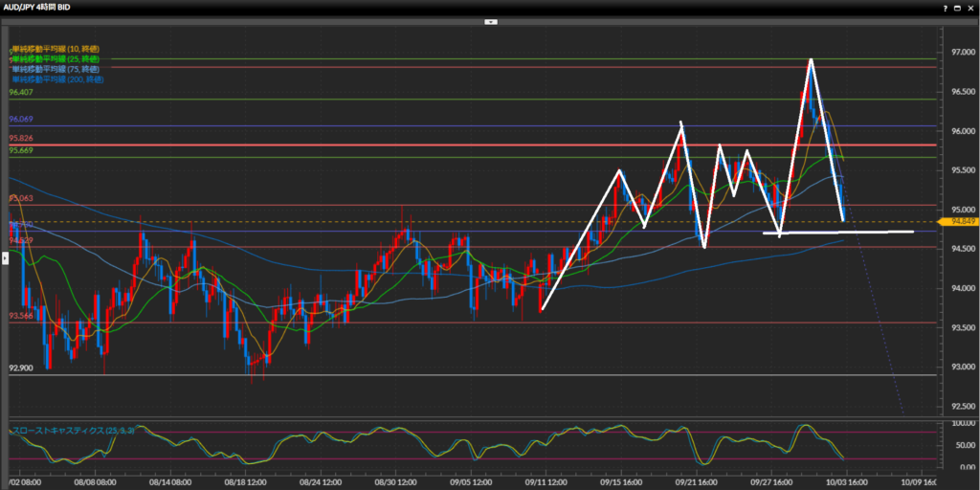Click the slow stochastics indicator label
The width and height of the screenshot is (980, 490).
tap(72, 431)
